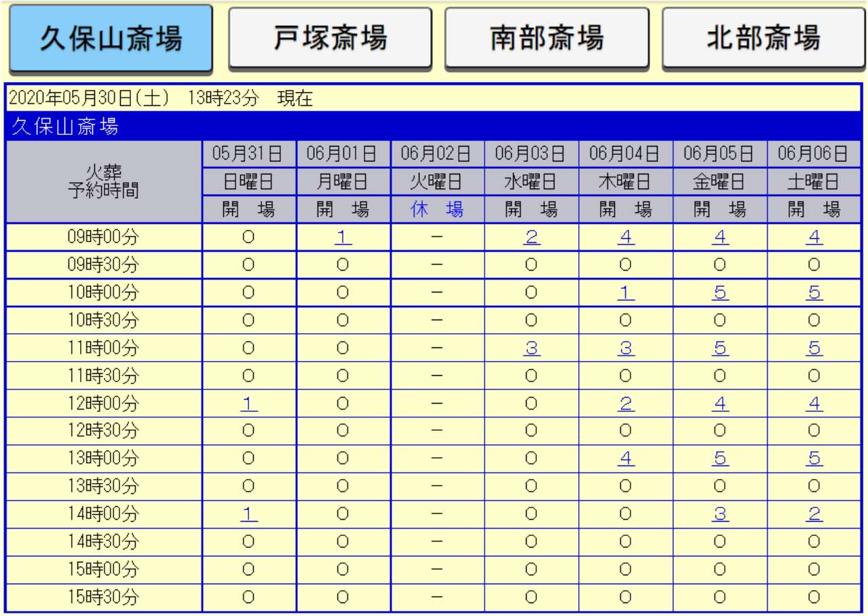
Task: Select the 14時00分 slot on 06月06日
Action: pyautogui.click(x=814, y=514)
